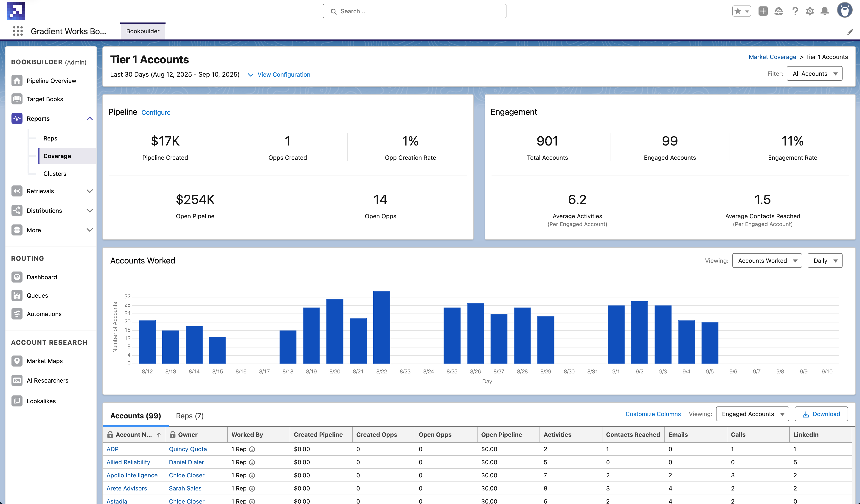
Task: Collapse the Reports section chevron
Action: [89, 119]
